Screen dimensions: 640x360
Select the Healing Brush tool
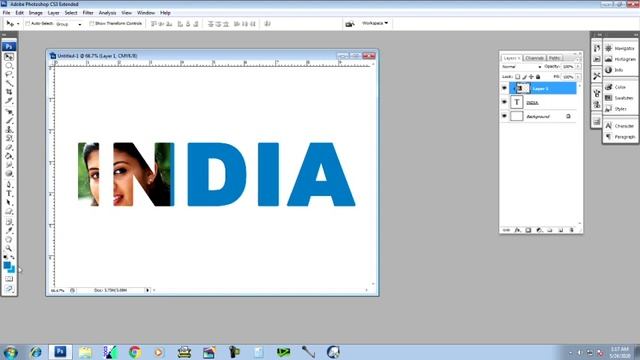(9, 112)
